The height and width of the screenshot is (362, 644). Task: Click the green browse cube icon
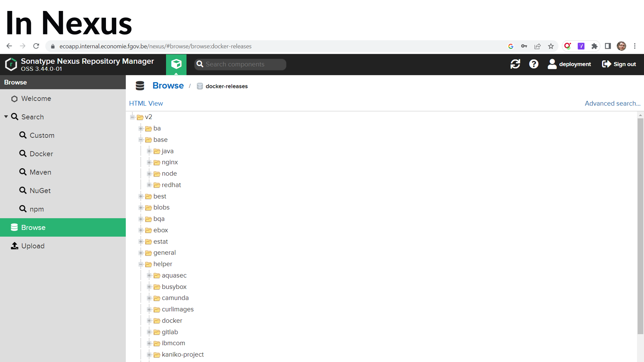click(x=176, y=64)
